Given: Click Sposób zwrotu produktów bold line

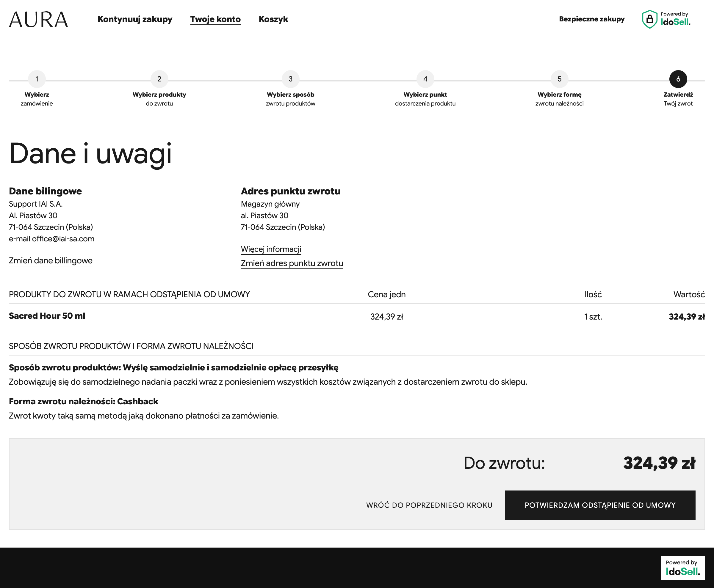Looking at the screenshot, I should point(173,367).
